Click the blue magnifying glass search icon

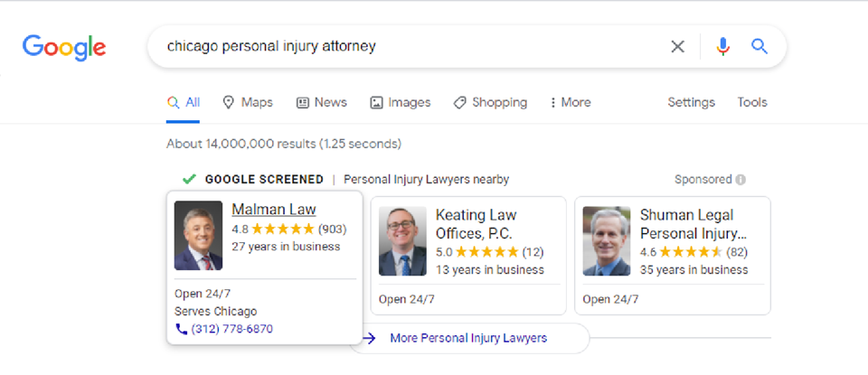click(759, 46)
